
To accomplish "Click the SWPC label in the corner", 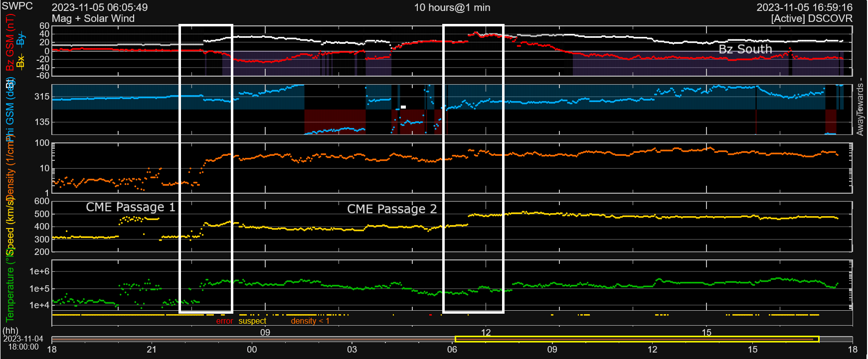I will tap(17, 6).
